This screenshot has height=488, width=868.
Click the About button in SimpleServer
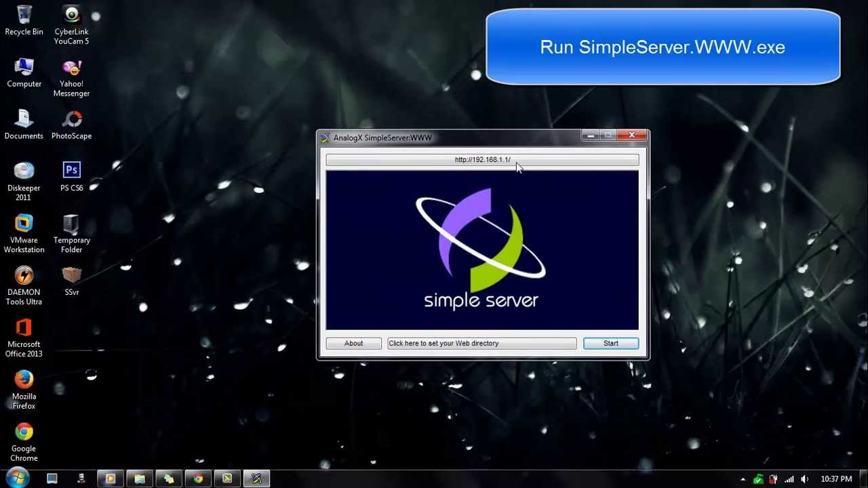click(353, 343)
